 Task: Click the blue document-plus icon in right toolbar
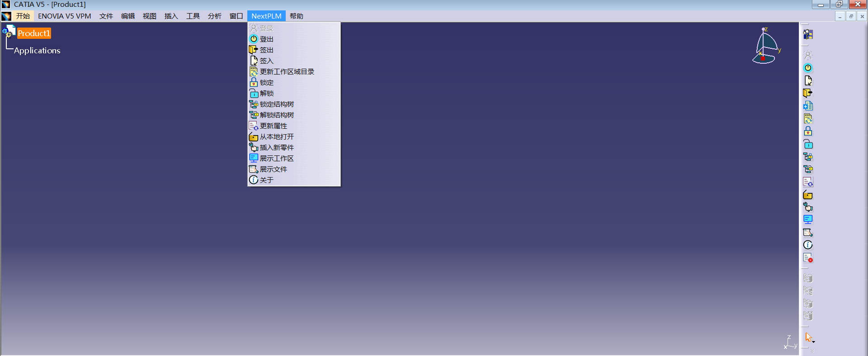click(x=808, y=106)
